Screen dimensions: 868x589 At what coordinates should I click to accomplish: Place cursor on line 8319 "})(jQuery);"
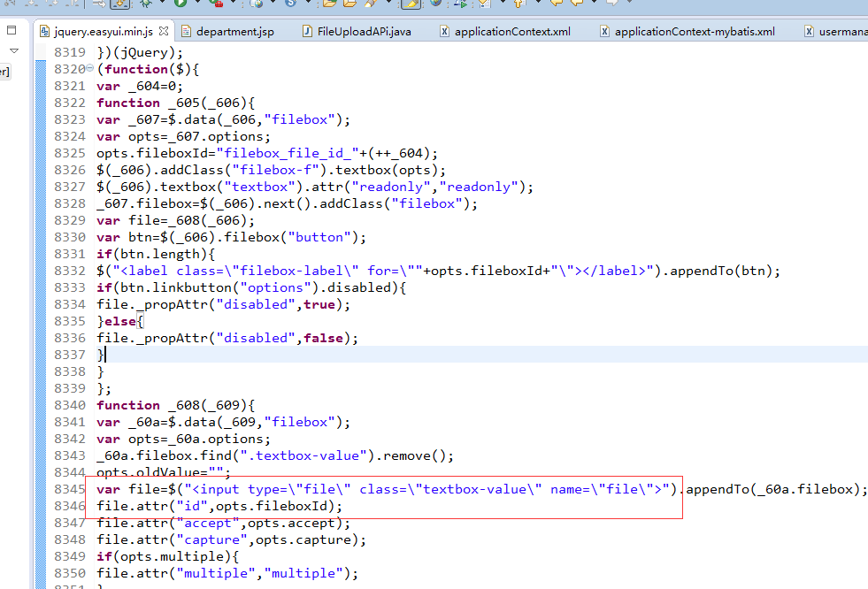[140, 52]
